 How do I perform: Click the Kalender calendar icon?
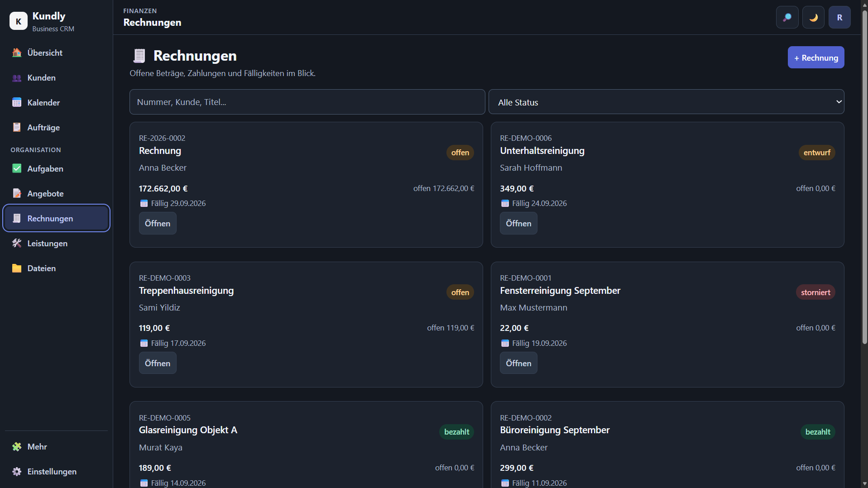point(17,103)
